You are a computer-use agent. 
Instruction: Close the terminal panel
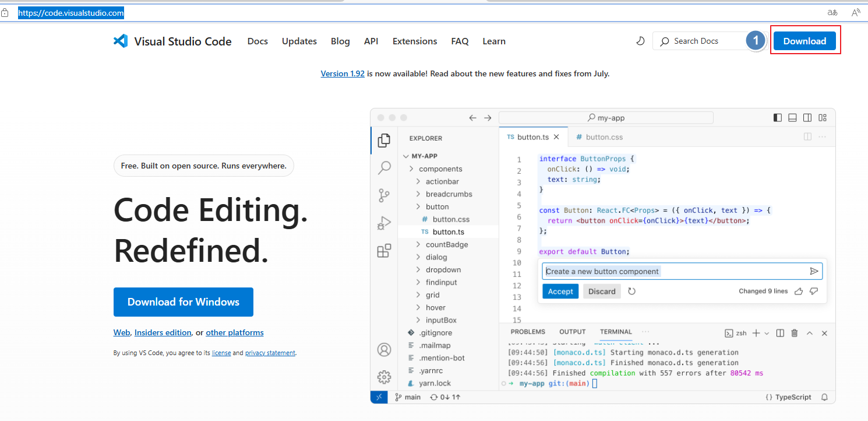pyautogui.click(x=824, y=333)
